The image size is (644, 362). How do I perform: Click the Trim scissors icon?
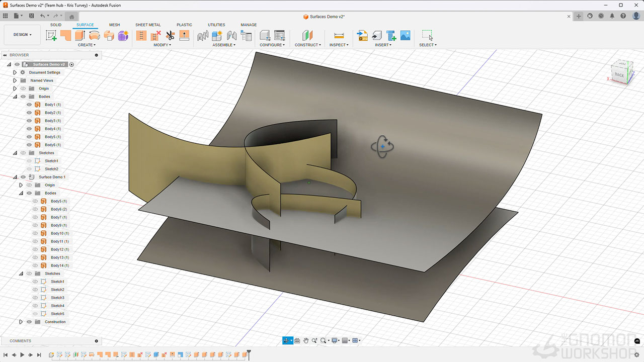(x=170, y=36)
